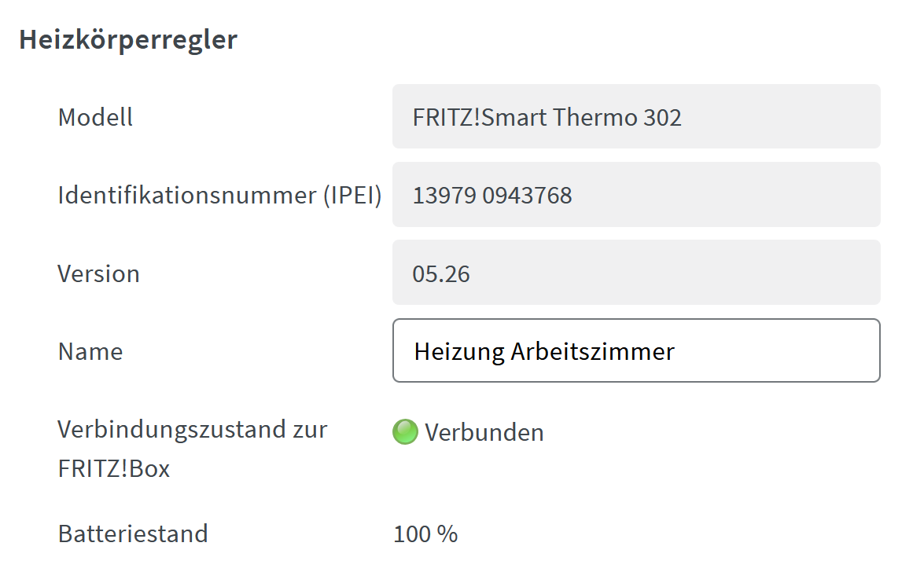Click the Name label

point(90,351)
